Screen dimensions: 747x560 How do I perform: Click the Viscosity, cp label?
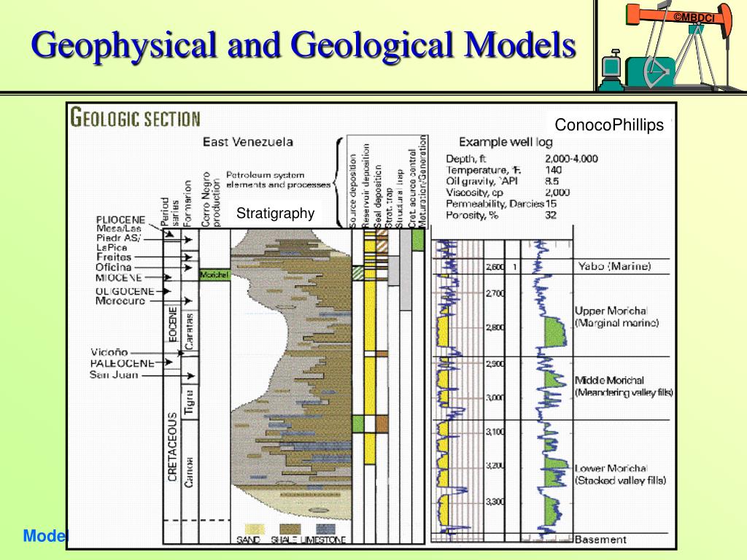pos(474,192)
